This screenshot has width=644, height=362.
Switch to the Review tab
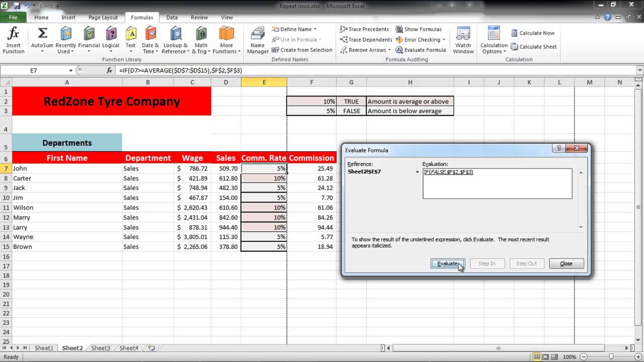199,18
